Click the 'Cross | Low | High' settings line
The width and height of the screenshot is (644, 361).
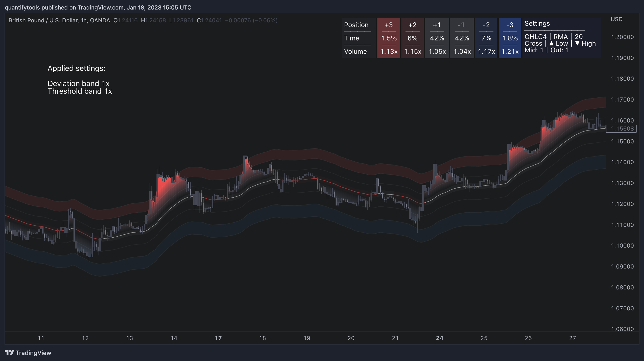coord(560,44)
